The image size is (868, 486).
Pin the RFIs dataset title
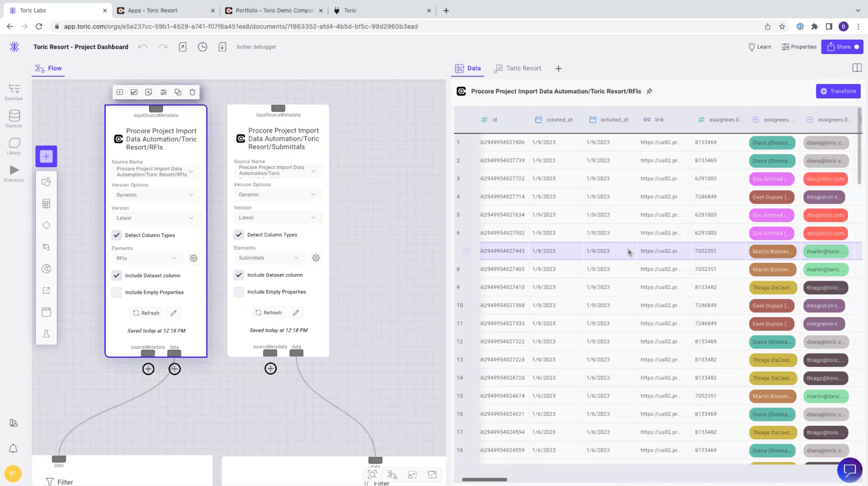coord(649,91)
